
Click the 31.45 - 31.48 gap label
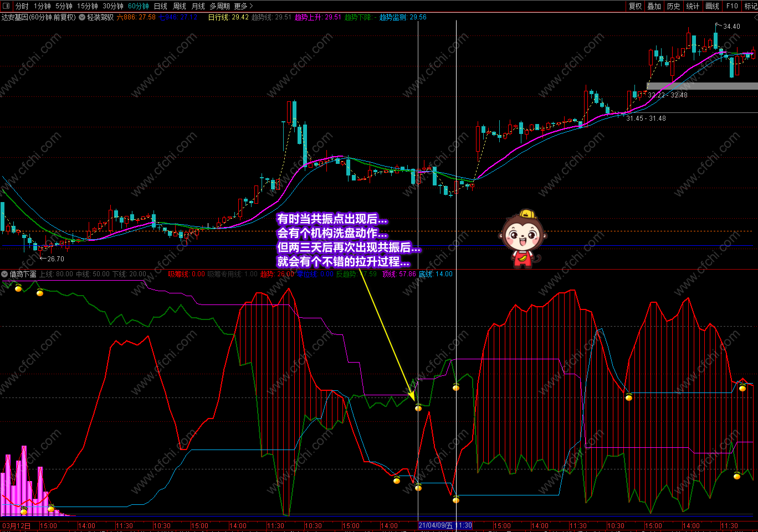click(646, 118)
